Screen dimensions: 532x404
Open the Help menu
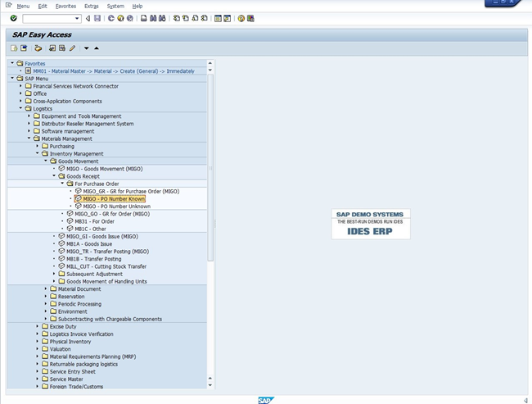138,6
